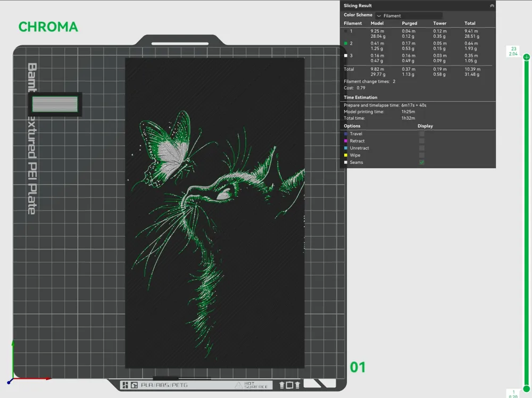Image resolution: width=532 pixels, height=398 pixels.
Task: Click the 31.48 g grand total
Action: (472, 74)
